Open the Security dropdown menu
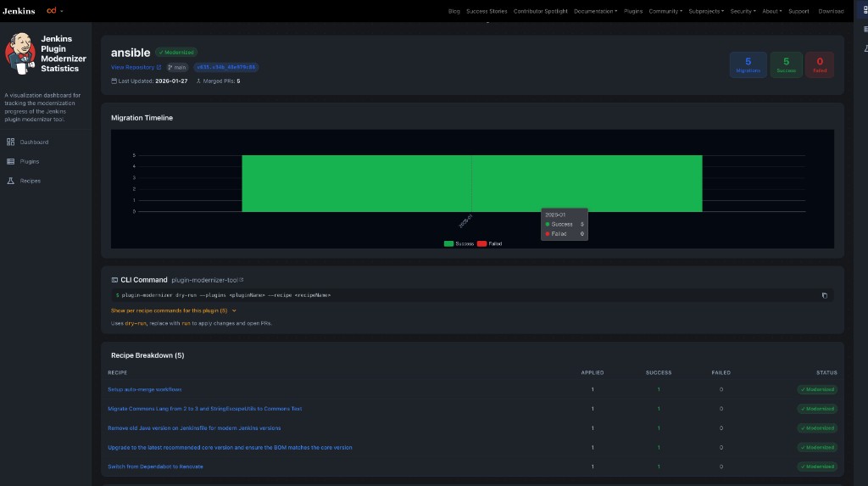 coord(743,11)
